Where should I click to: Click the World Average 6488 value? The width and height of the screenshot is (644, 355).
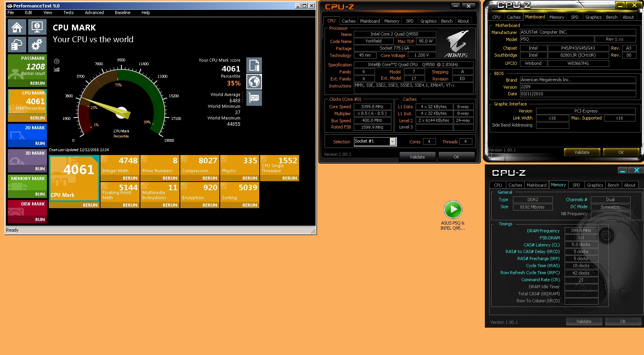point(235,101)
